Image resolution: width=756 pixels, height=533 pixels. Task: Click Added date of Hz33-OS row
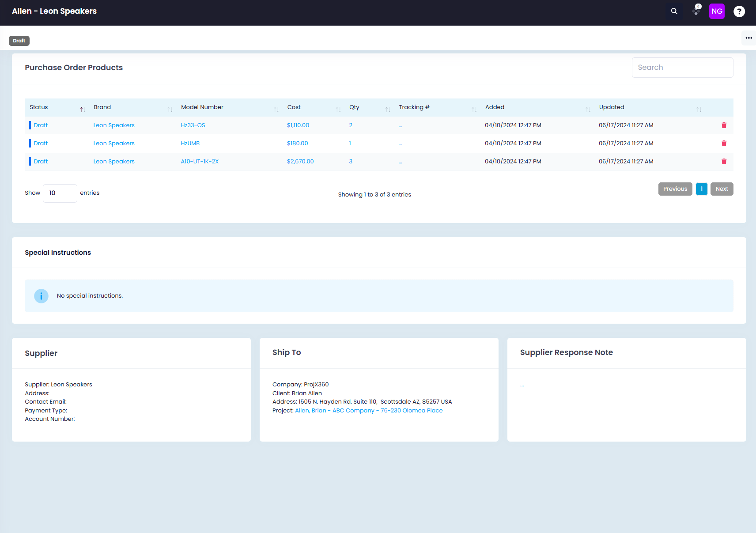pyautogui.click(x=513, y=125)
